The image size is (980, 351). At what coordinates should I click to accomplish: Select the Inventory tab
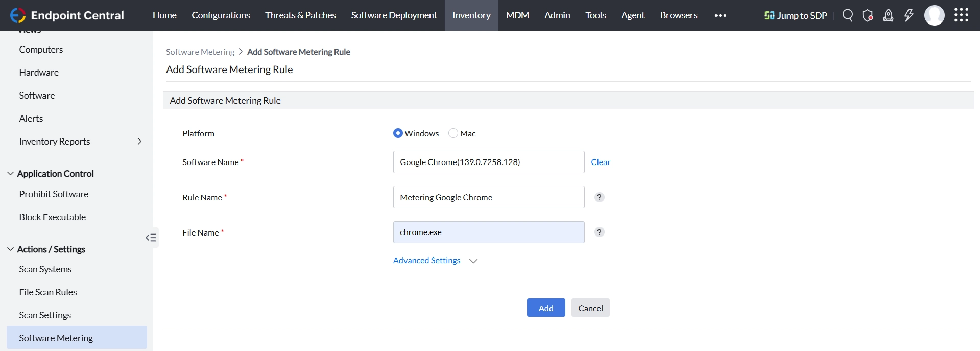click(x=471, y=15)
